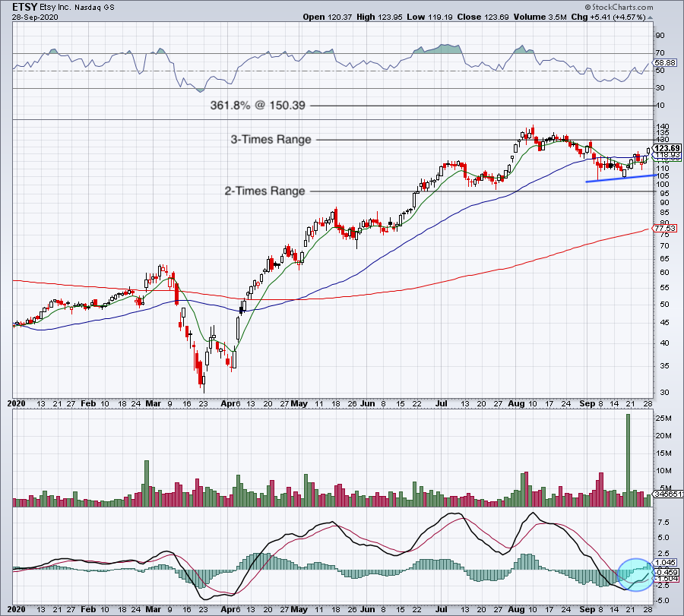The image size is (684, 616).
Task: Click the Aug month label on upper date axis
Action: pyautogui.click(x=517, y=403)
